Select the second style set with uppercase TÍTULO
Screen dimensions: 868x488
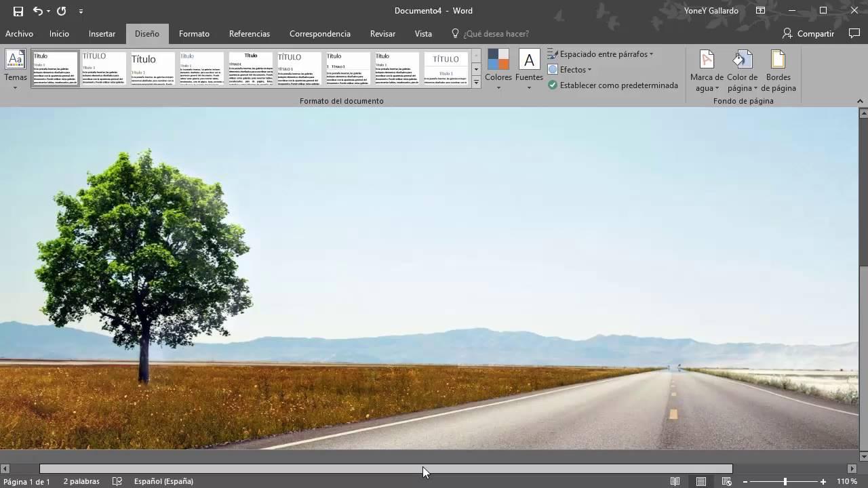pyautogui.click(x=104, y=68)
